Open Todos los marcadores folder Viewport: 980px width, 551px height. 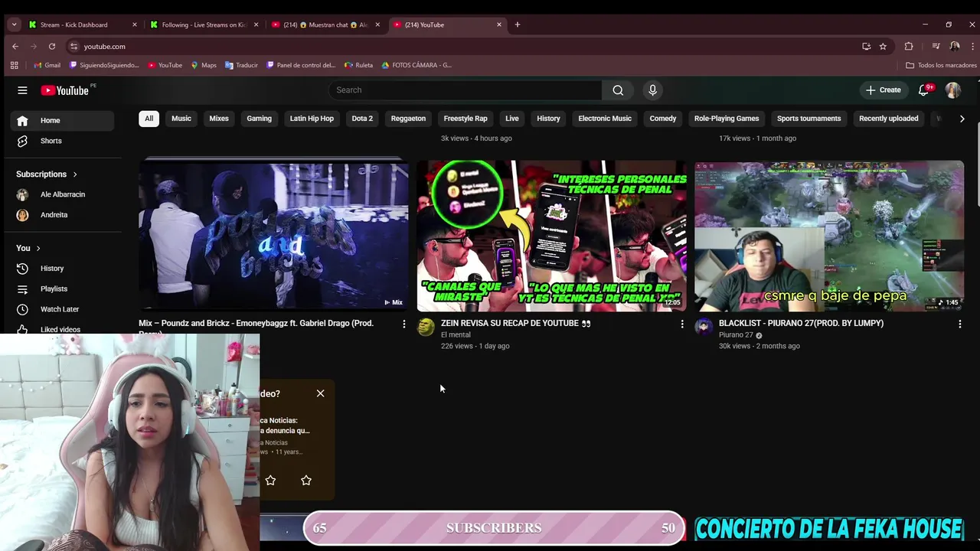tap(941, 65)
